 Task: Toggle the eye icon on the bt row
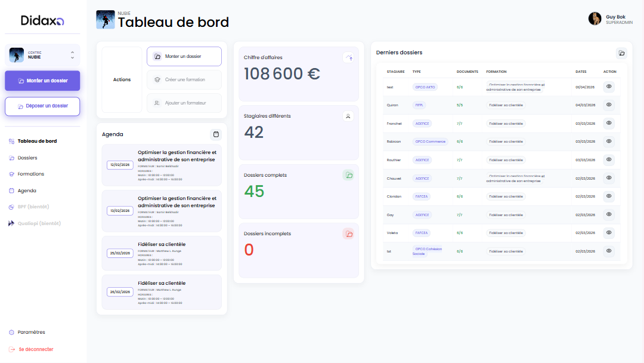tap(609, 251)
